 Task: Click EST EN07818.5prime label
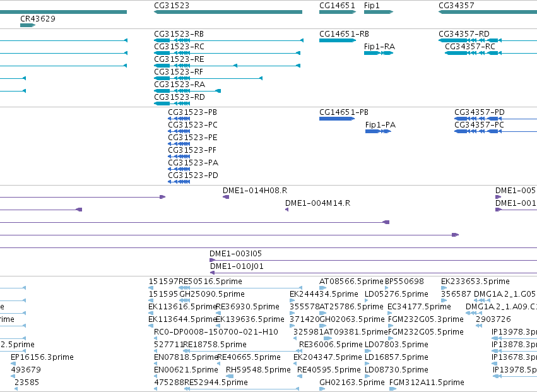coord(186,357)
